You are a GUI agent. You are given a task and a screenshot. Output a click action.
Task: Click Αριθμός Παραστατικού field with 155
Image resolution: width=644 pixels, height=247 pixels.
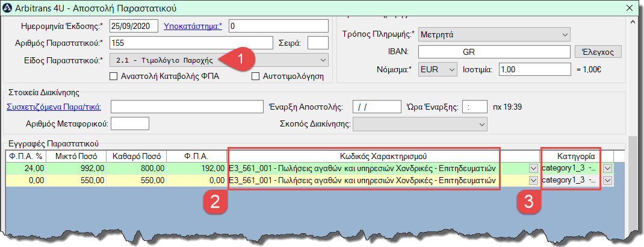(191, 43)
